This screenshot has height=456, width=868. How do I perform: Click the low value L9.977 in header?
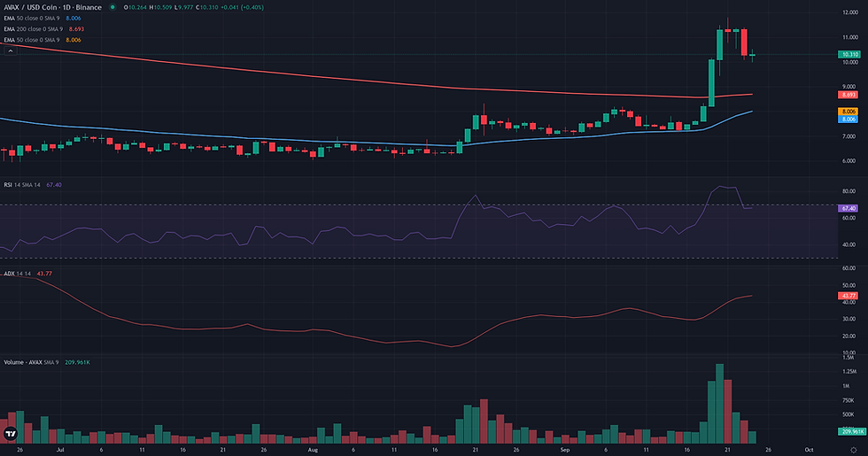(184, 7)
